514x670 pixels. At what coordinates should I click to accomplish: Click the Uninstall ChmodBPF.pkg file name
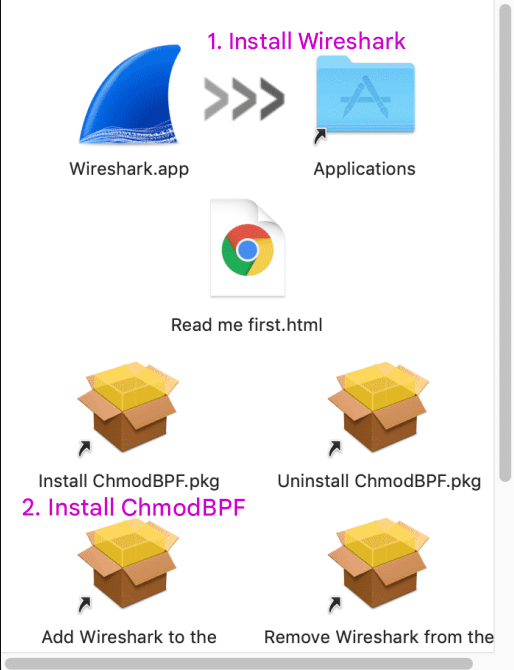coord(379,481)
